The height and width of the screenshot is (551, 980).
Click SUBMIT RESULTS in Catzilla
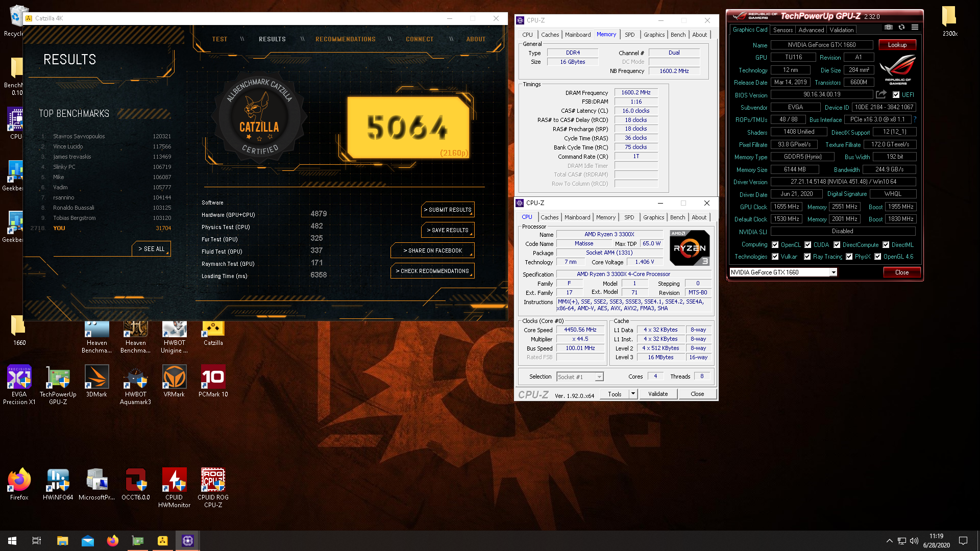(x=448, y=210)
